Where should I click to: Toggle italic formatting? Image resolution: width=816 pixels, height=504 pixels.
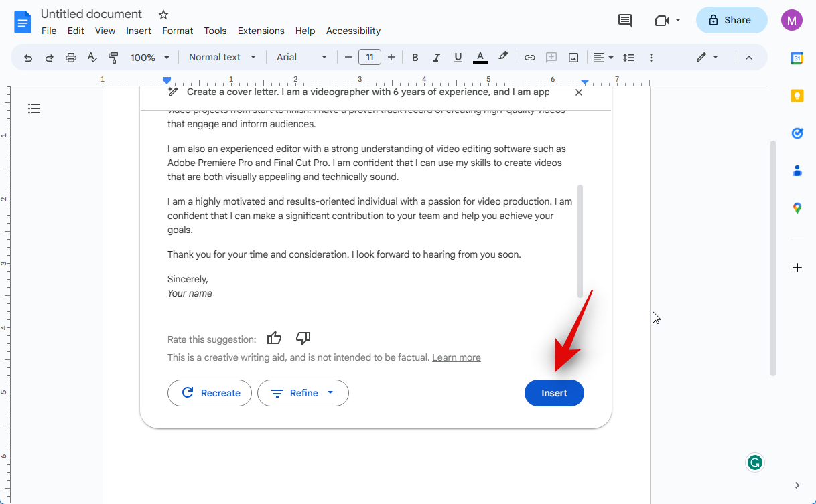pos(437,58)
